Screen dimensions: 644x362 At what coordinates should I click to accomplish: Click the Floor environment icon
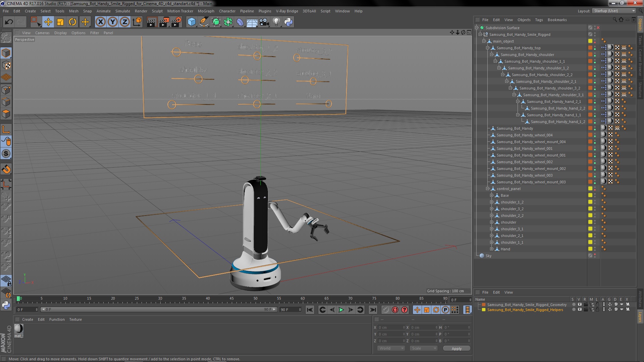[252, 22]
